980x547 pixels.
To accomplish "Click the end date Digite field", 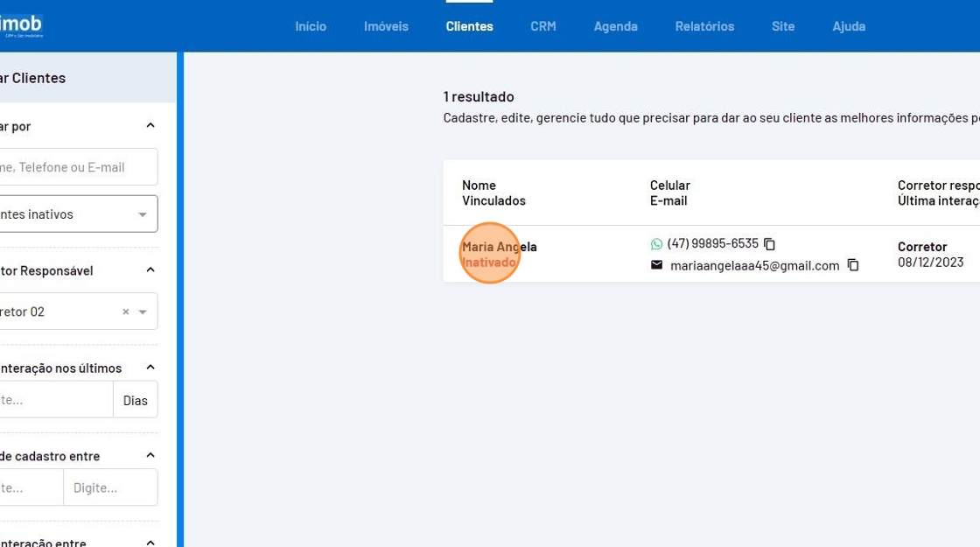I will 109,487.
